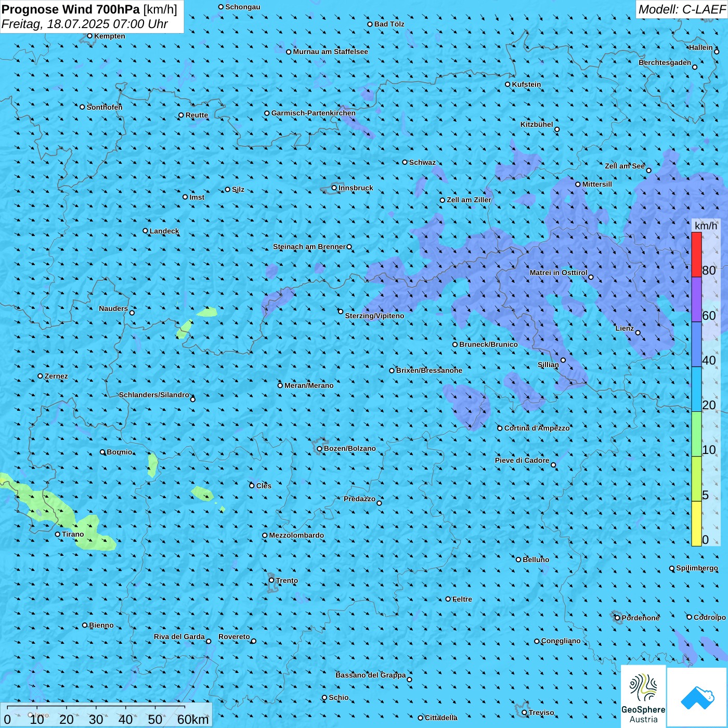The width and height of the screenshot is (728, 728).
Task: Click the Bassano del Grappa label
Action: 371,675
